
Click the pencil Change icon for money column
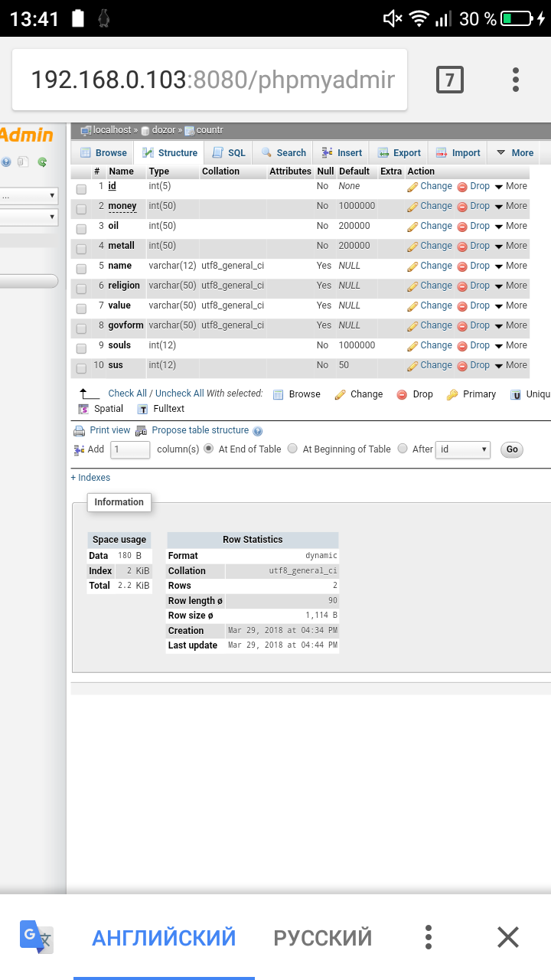tap(412, 207)
